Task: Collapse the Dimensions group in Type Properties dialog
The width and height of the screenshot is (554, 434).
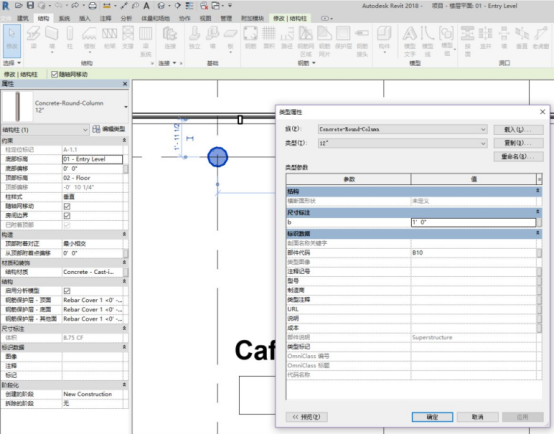Action: [538, 211]
